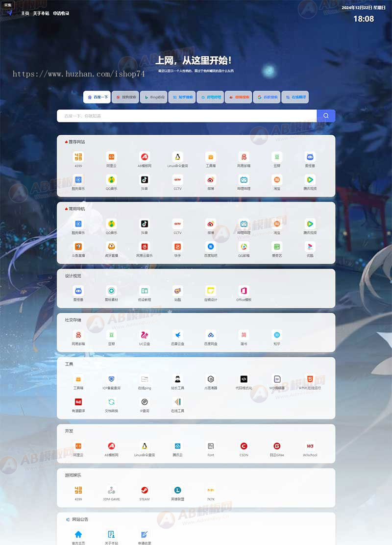392x545 pixels.
Task: Open the 英雄联盟 icon
Action: [x=177, y=490]
